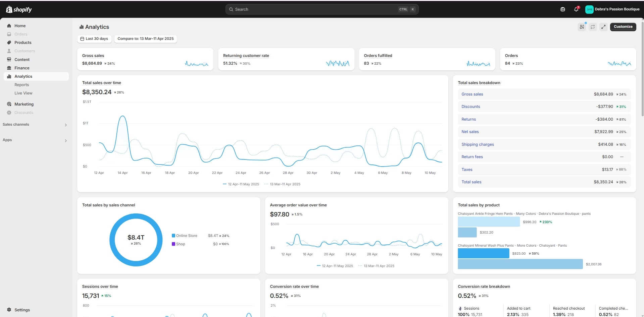Expand the Apps section chevron
644x317 pixels.
click(66, 141)
